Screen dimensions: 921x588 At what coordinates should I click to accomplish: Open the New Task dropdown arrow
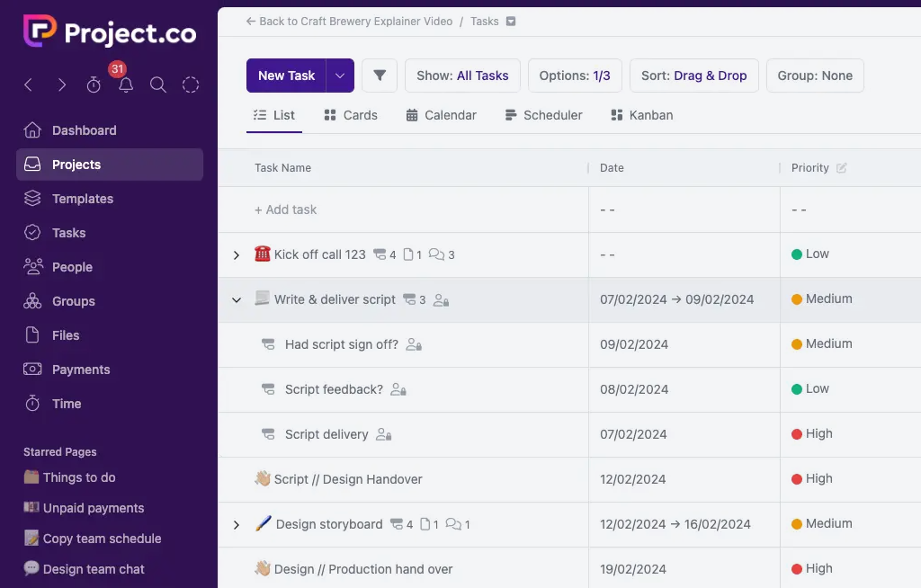[x=340, y=76]
